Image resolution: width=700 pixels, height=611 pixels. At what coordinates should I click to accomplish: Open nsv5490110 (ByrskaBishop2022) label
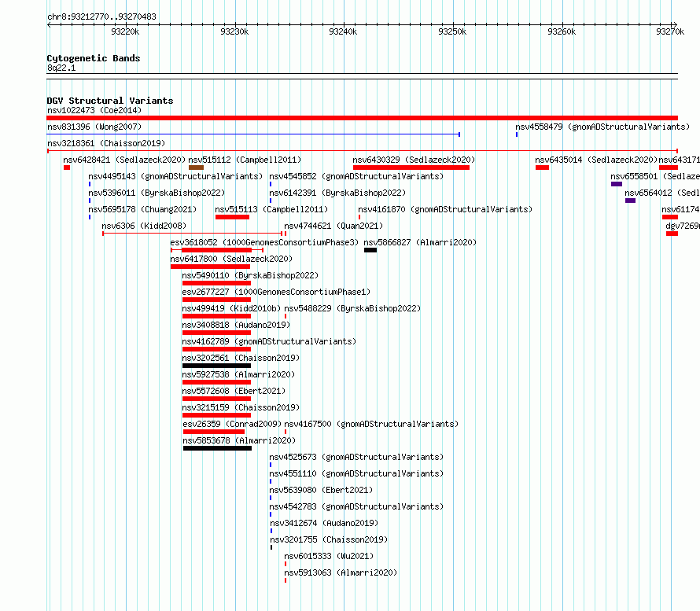click(x=250, y=275)
